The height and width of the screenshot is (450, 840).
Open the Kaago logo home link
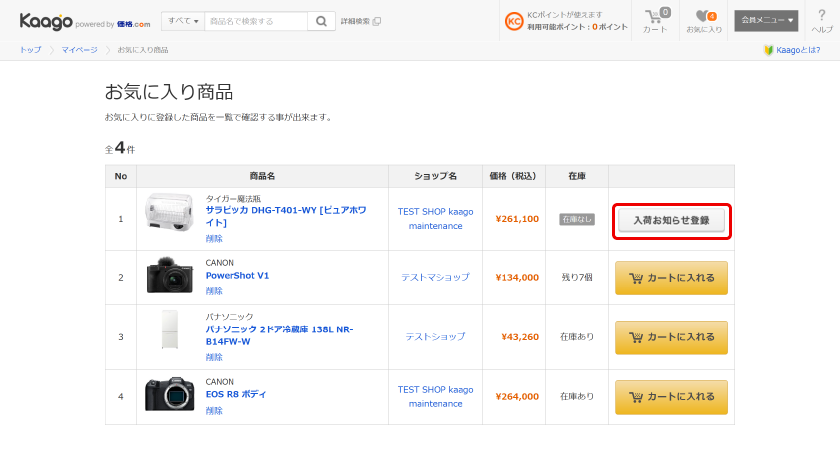click(46, 21)
